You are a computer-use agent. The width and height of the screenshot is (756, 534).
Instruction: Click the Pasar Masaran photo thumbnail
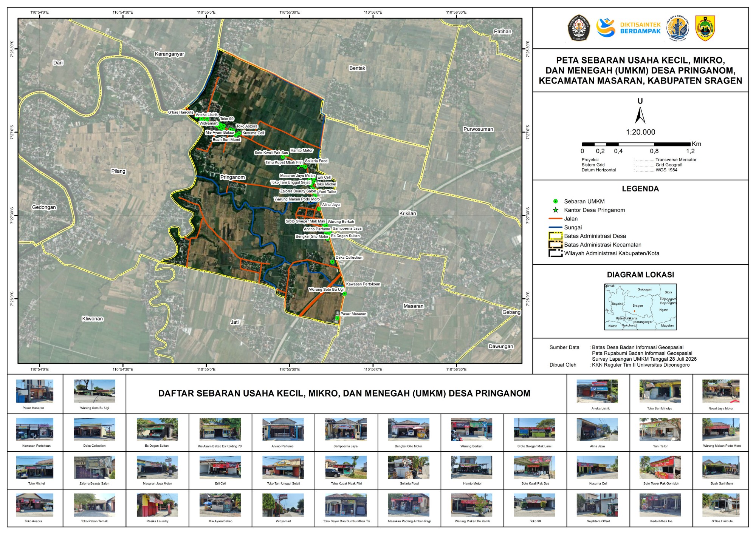coord(35,391)
